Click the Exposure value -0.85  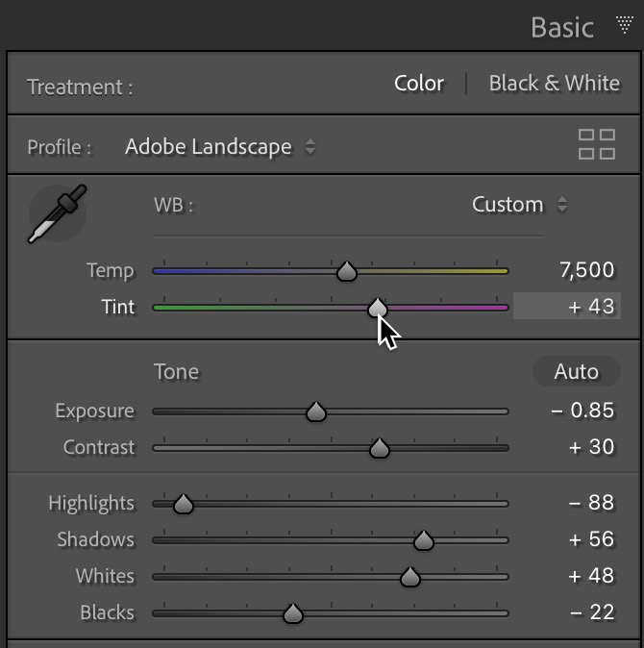pos(582,411)
